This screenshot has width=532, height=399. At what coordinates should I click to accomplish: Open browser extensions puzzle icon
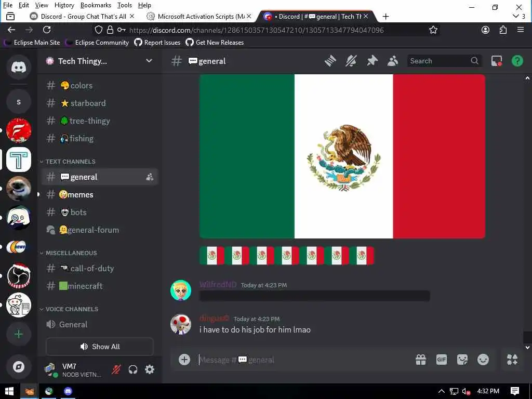point(503,30)
